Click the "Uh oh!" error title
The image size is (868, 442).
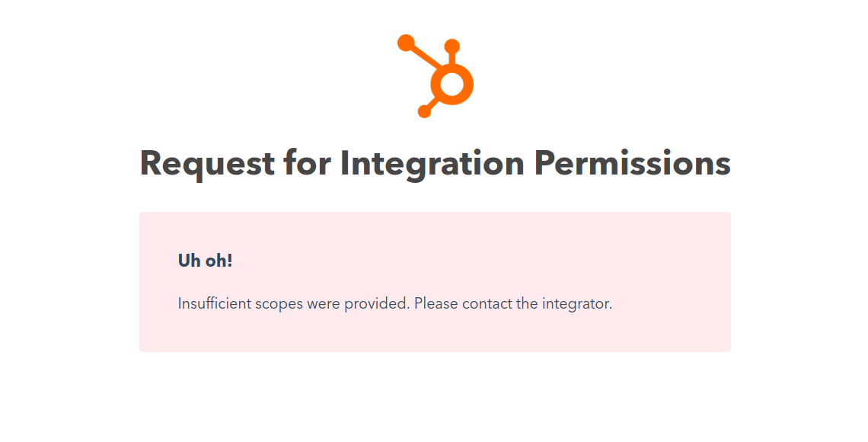click(x=205, y=261)
